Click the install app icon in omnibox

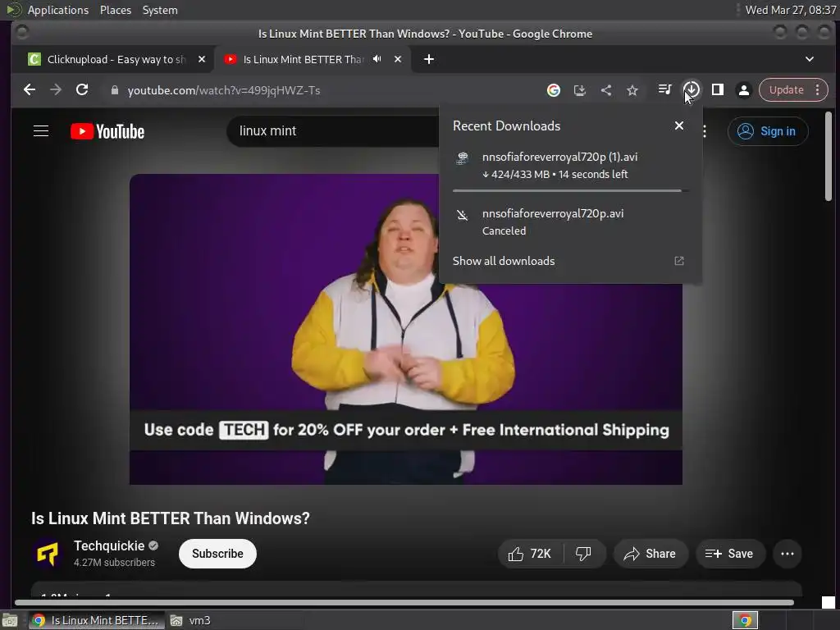click(580, 90)
